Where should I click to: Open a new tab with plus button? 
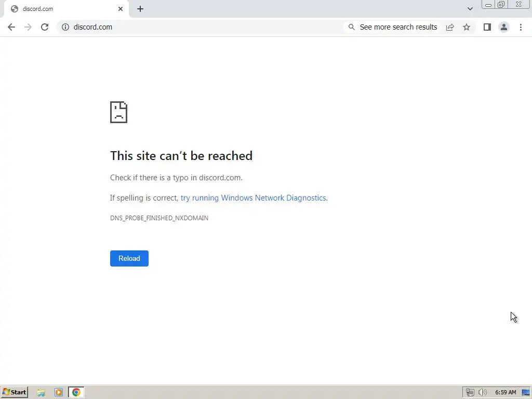click(140, 9)
